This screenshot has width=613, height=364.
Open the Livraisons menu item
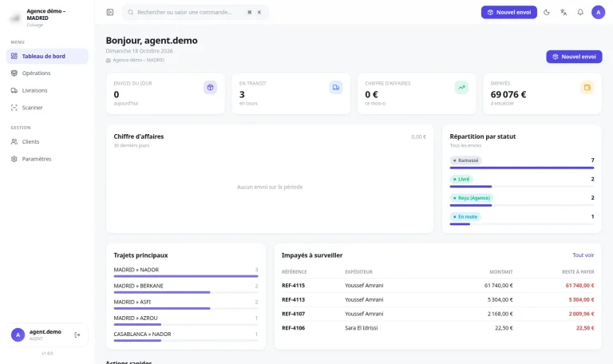coord(47,90)
